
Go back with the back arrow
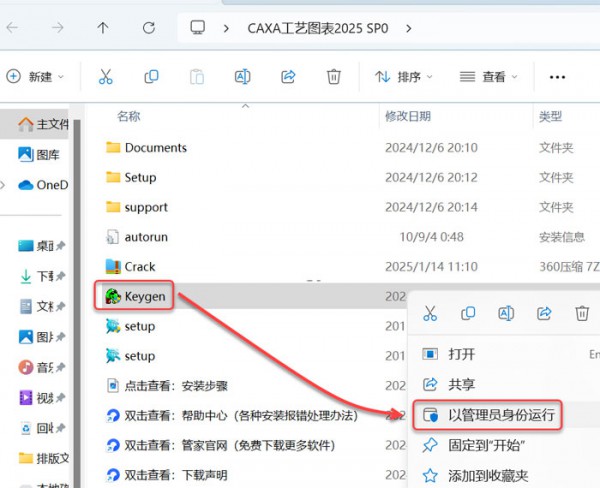tap(12, 28)
